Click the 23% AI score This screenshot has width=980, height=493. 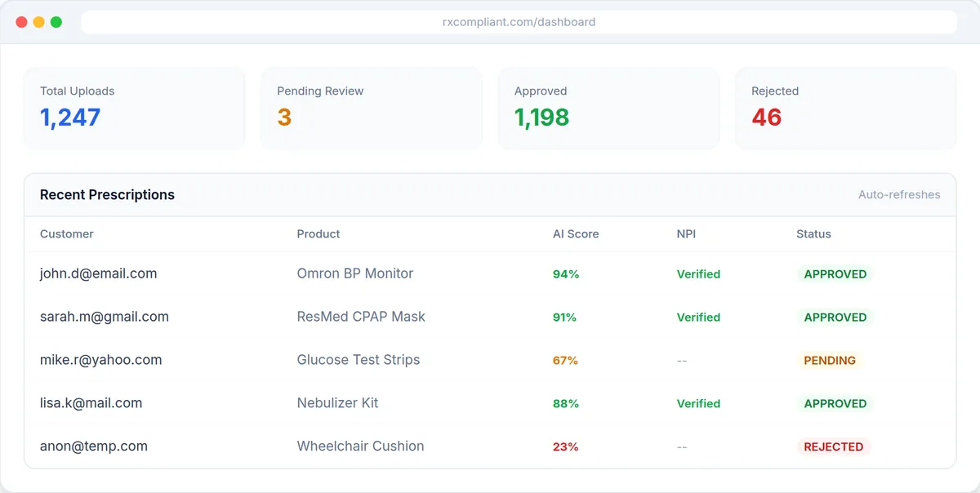(x=565, y=447)
